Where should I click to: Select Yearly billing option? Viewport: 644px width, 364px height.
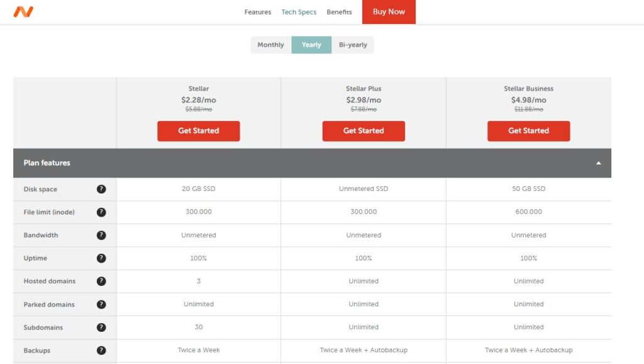coord(311,45)
